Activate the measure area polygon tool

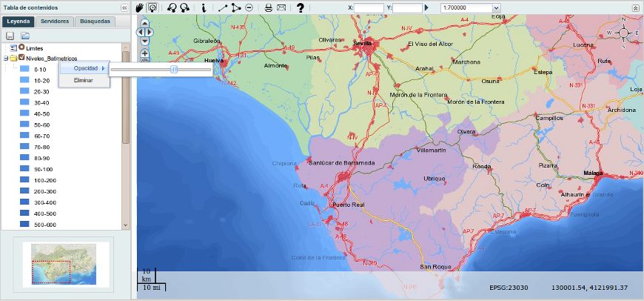236,7
